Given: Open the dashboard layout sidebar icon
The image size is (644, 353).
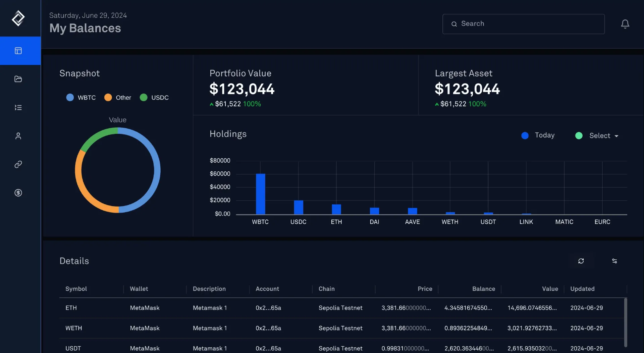Looking at the screenshot, I should [18, 51].
